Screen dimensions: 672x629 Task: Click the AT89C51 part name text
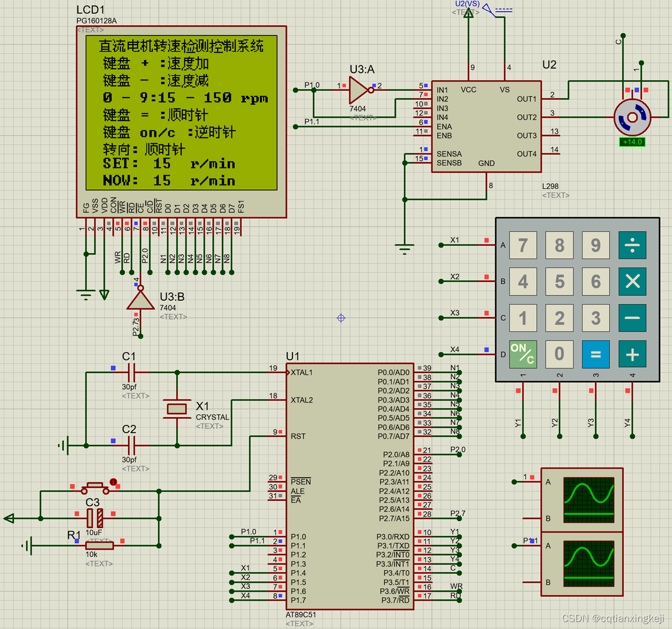pos(301,615)
